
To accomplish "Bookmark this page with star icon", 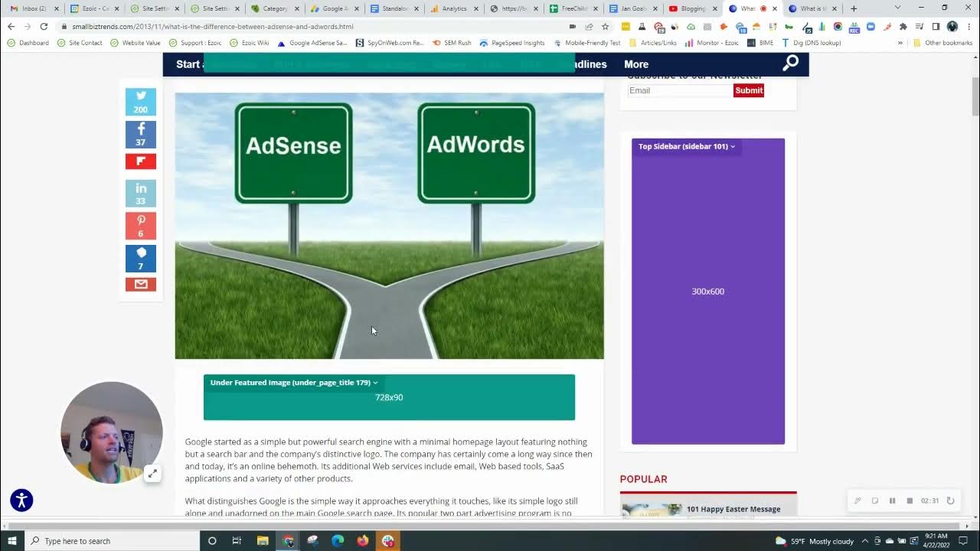I will click(605, 26).
